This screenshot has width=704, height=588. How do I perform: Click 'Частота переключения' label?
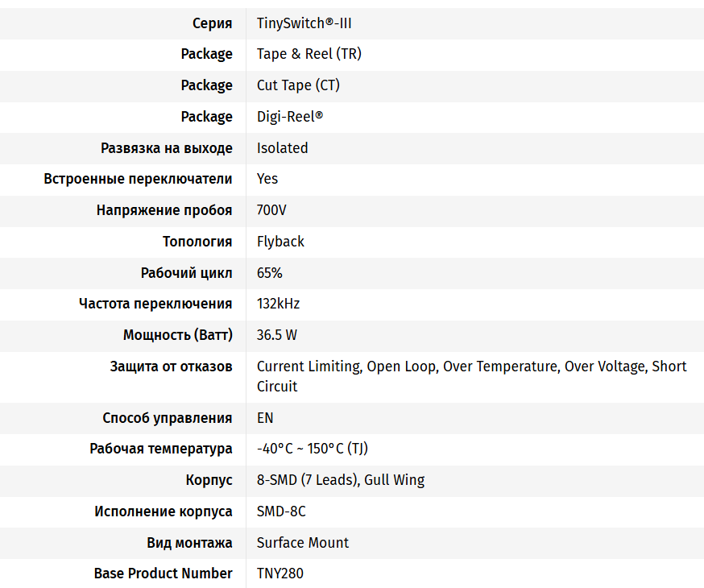point(155,304)
